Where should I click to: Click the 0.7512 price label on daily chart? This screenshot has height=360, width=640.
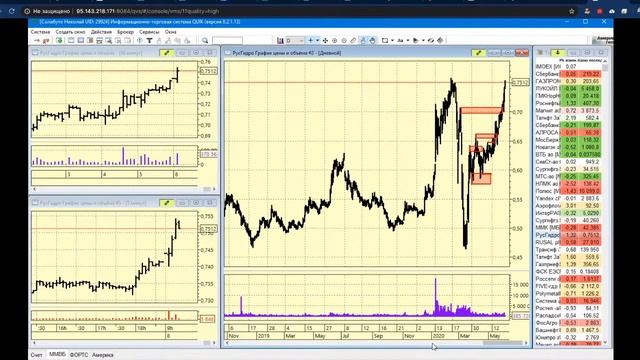tap(520, 82)
